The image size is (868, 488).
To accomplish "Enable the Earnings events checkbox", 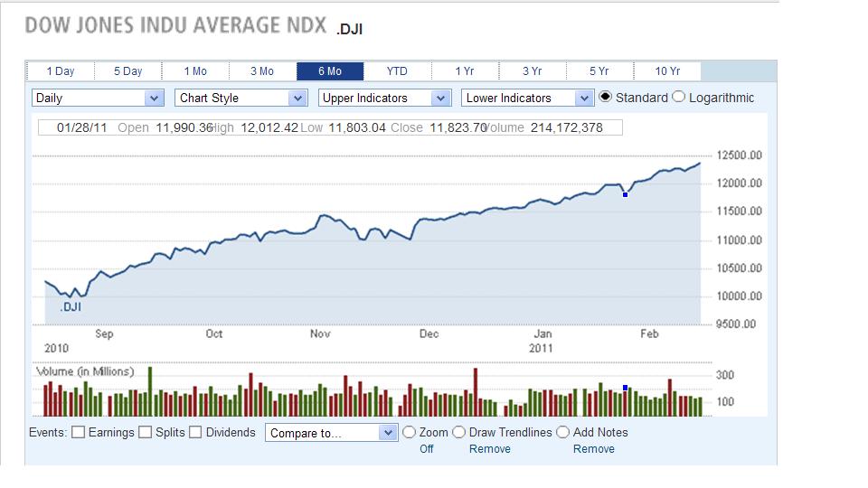I will [x=79, y=432].
